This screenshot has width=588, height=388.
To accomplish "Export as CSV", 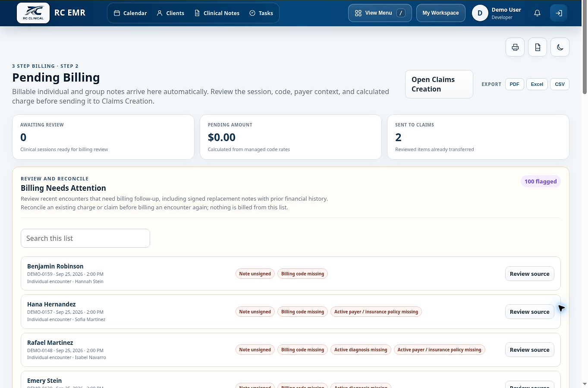I will click(x=560, y=84).
